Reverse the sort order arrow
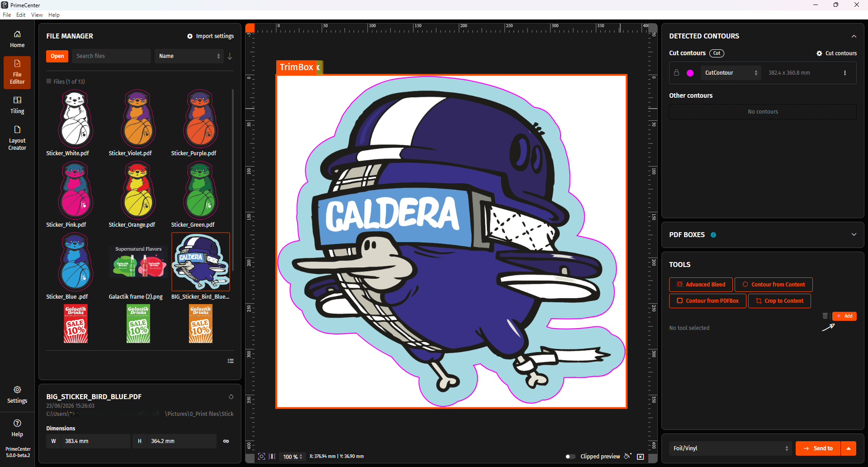The image size is (868, 467). point(230,56)
